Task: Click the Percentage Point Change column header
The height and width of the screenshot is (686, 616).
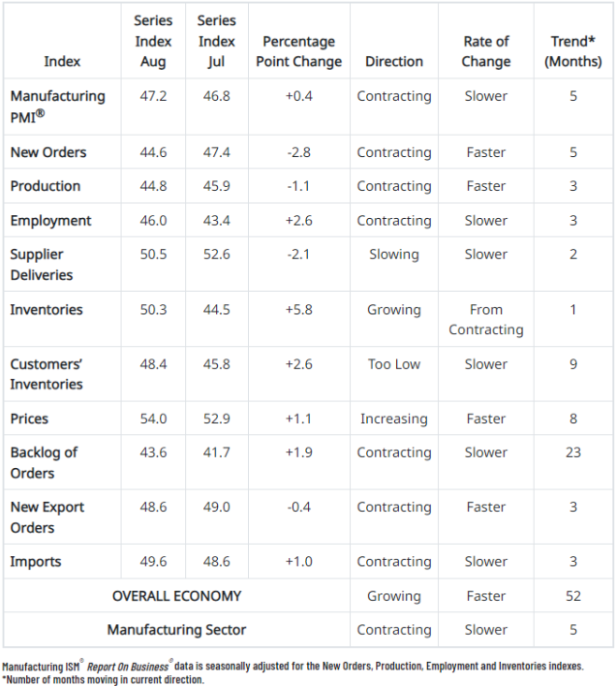Action: pyautogui.click(x=299, y=51)
